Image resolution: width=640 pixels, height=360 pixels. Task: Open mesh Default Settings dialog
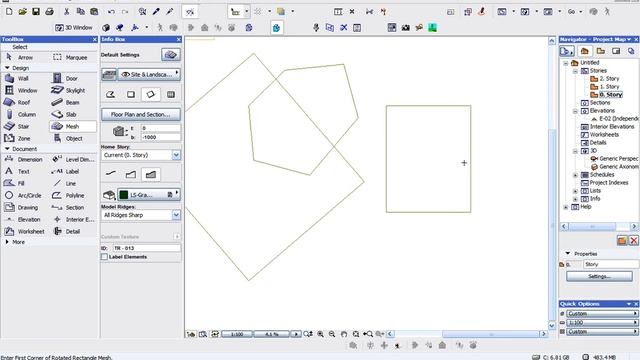(171, 55)
